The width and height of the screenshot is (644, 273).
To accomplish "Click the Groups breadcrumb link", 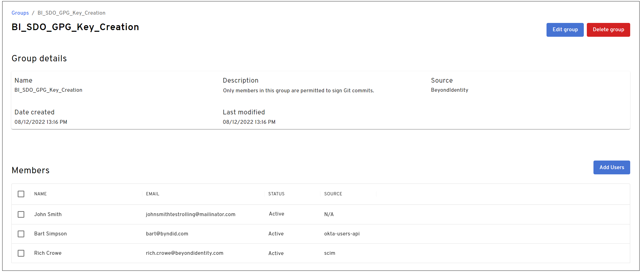I will (x=20, y=13).
